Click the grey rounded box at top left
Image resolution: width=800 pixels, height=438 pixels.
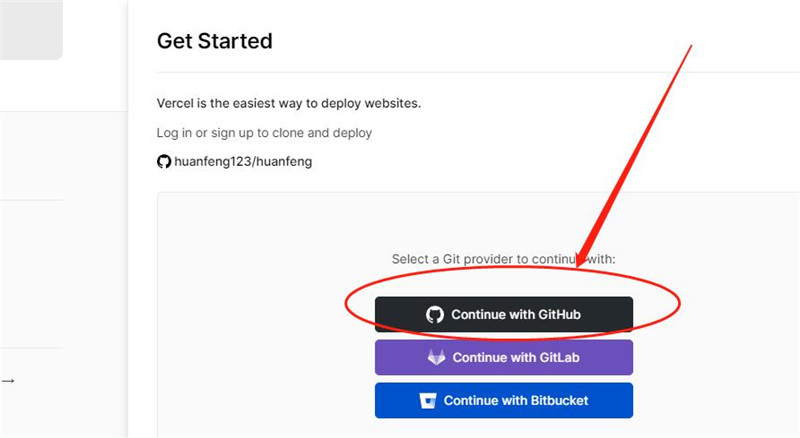click(31, 30)
